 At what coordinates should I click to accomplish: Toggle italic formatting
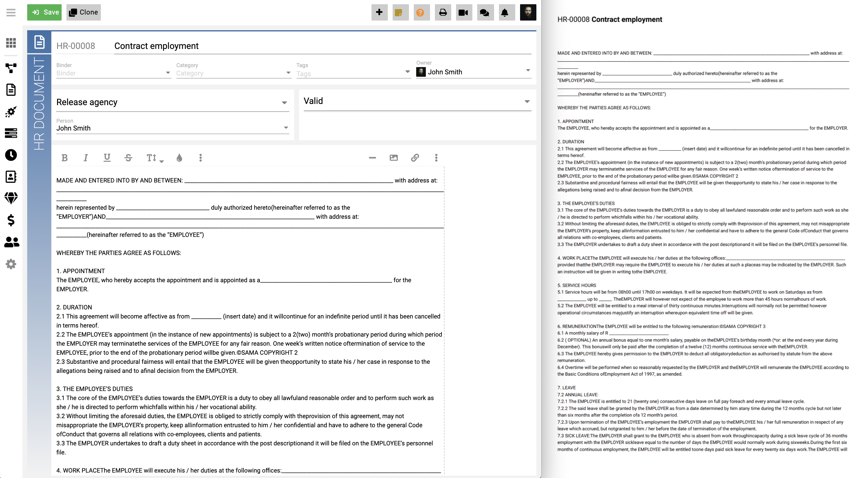(x=85, y=158)
